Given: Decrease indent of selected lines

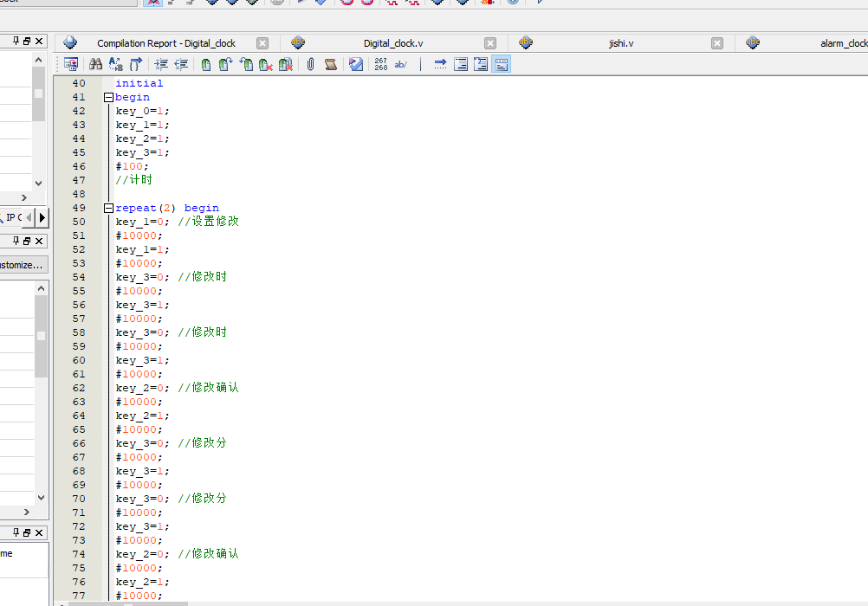Looking at the screenshot, I should tap(181, 64).
